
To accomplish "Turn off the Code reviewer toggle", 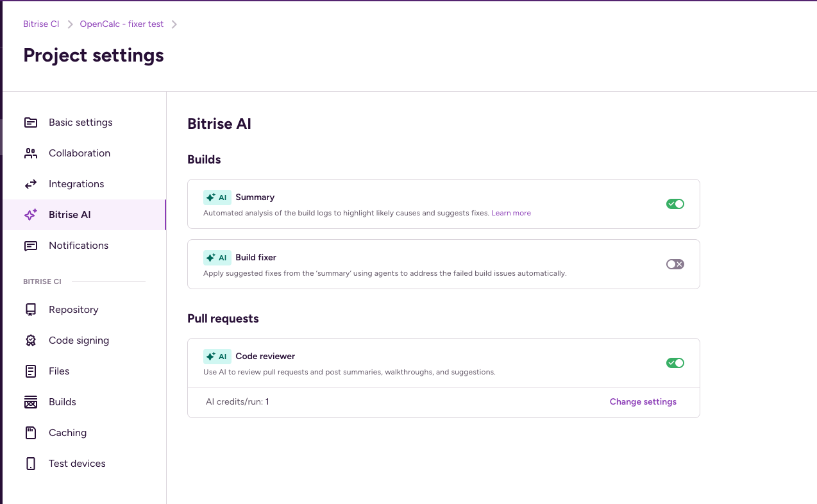I will (675, 362).
